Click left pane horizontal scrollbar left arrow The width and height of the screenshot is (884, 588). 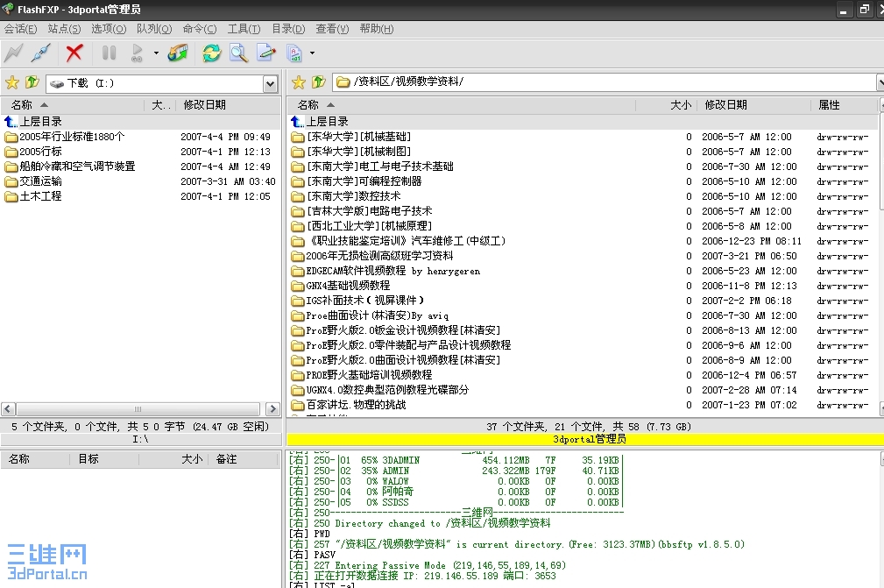tap(8, 408)
